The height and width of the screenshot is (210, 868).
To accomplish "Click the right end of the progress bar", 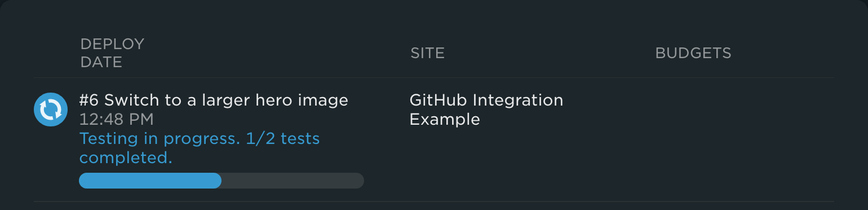I will pyautogui.click(x=360, y=181).
